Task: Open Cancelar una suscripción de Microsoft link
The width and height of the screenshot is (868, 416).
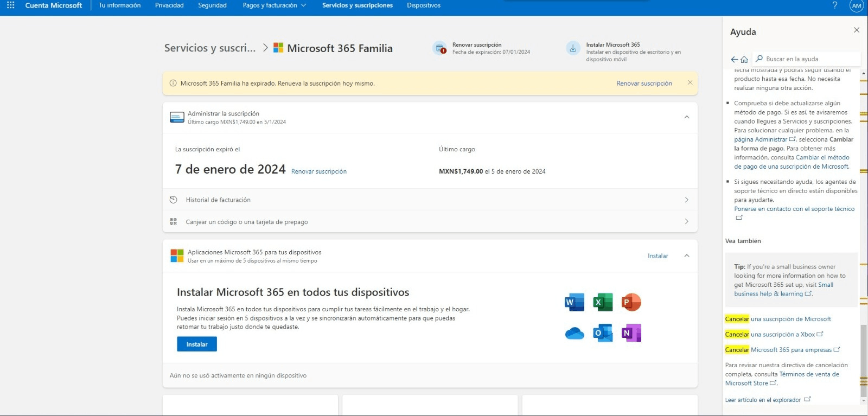Action: coord(778,319)
